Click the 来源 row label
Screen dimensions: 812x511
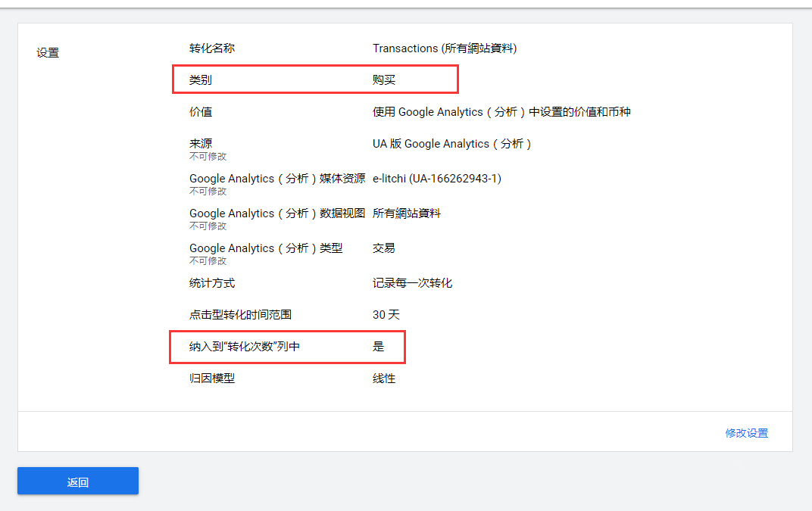201,144
